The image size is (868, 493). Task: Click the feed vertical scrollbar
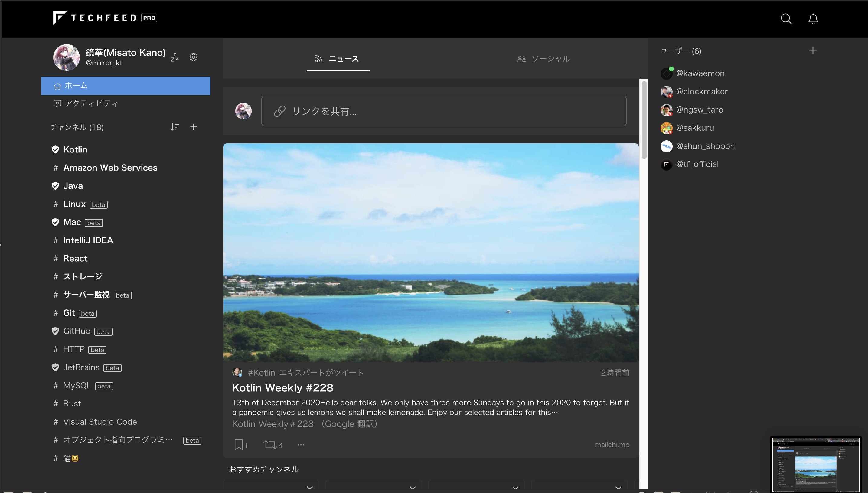click(644, 120)
